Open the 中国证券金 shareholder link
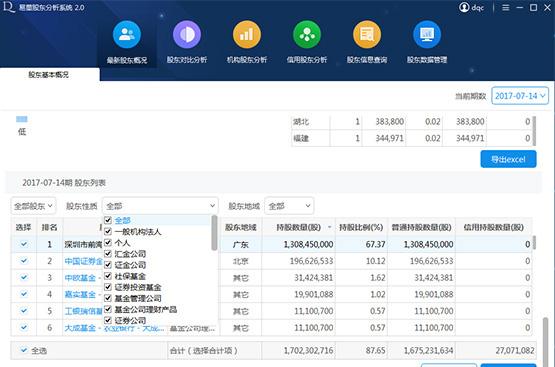This screenshot has width=555, height=367. click(83, 261)
